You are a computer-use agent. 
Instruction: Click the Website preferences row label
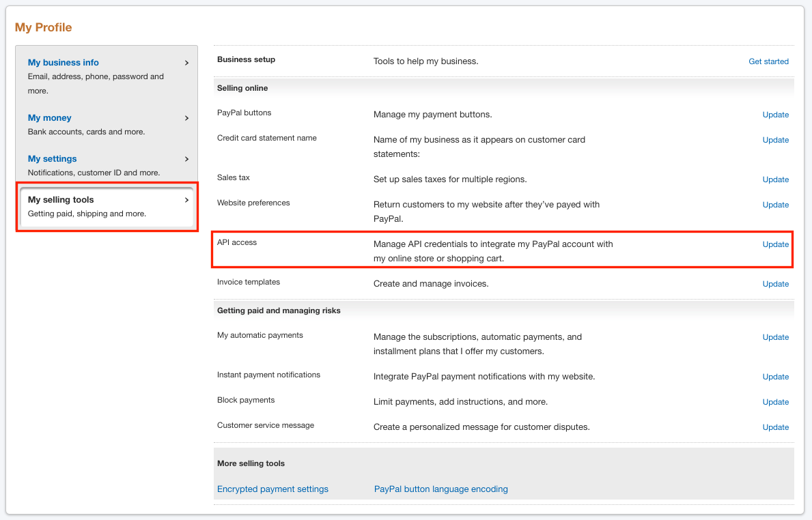pos(253,203)
